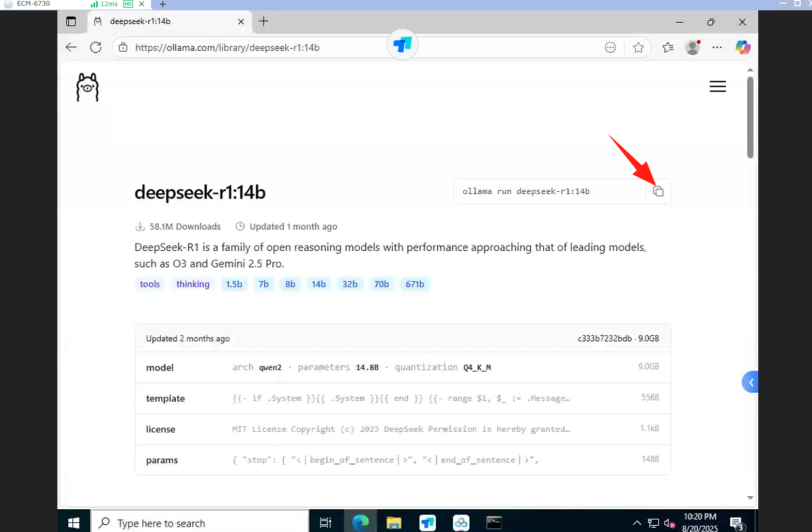Image resolution: width=812 pixels, height=532 pixels.
Task: Click the c333b7232bdb hash text
Action: coord(605,339)
